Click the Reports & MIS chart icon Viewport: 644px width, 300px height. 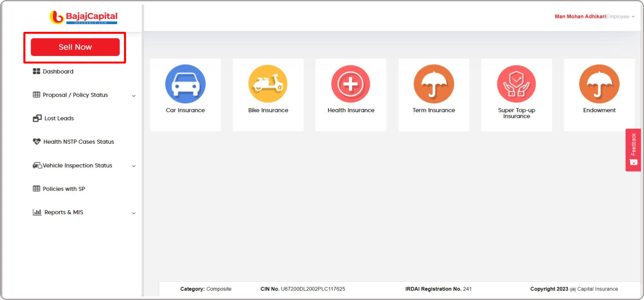37,212
